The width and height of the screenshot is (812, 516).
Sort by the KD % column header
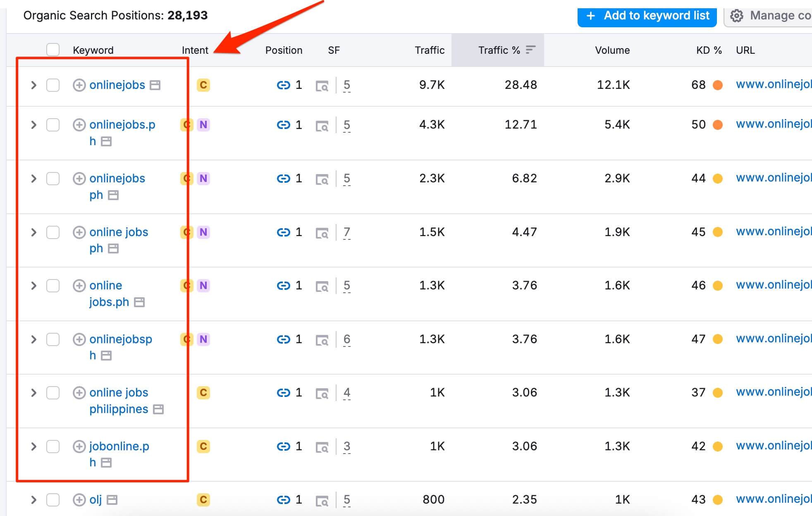tap(708, 50)
